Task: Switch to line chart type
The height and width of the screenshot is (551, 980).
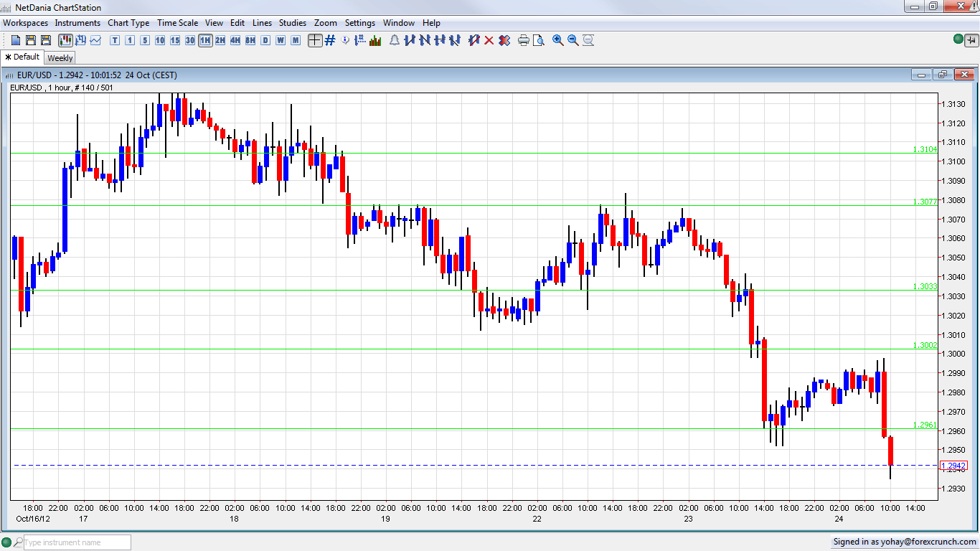Action: coord(95,40)
